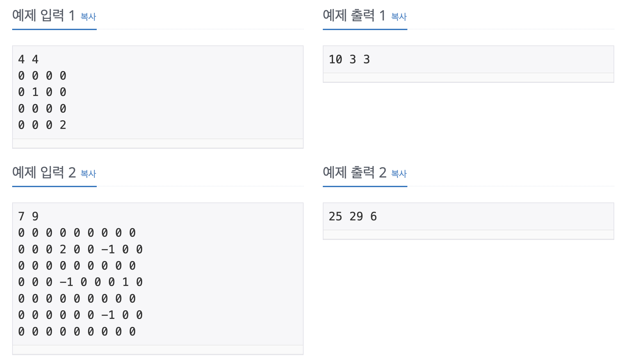Click last all-zero row of input 2

click(x=77, y=332)
